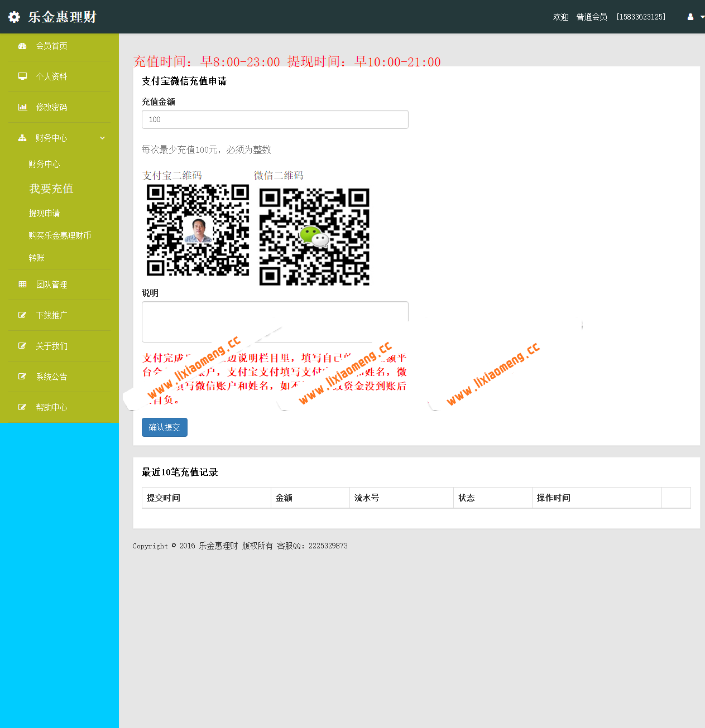Open 关于我们 page from sidebar
Image resolution: width=705 pixels, height=728 pixels.
pyautogui.click(x=51, y=346)
